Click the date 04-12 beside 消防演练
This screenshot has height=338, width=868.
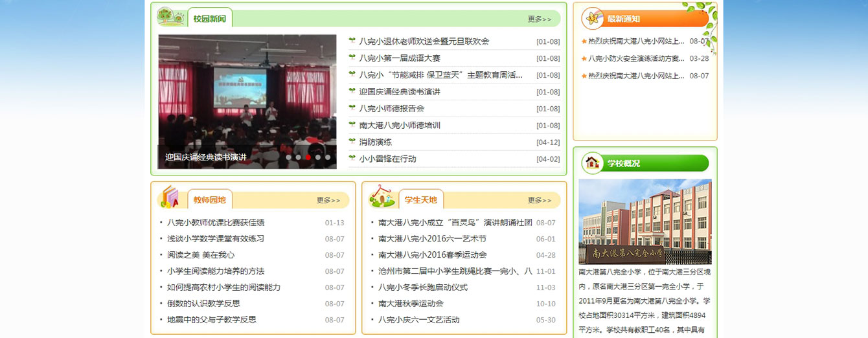click(548, 142)
